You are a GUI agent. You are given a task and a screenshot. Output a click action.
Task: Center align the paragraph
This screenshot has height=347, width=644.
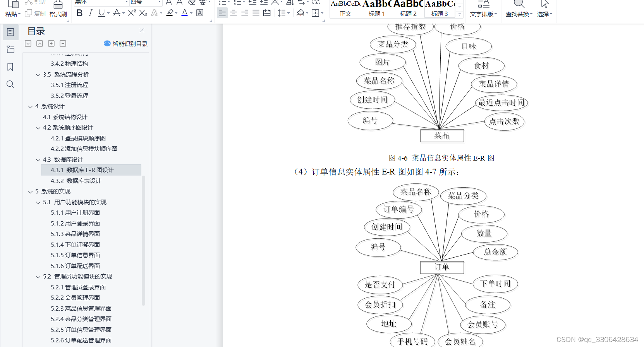point(234,13)
